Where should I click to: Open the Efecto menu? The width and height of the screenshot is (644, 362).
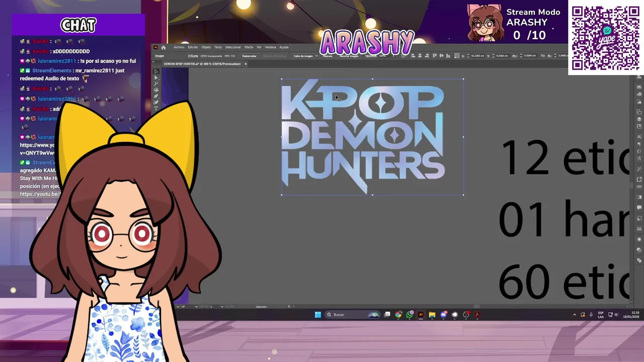click(249, 47)
